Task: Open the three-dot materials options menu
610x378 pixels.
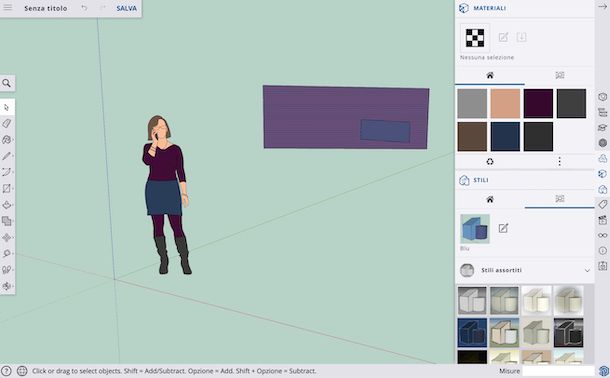Action: coord(559,161)
